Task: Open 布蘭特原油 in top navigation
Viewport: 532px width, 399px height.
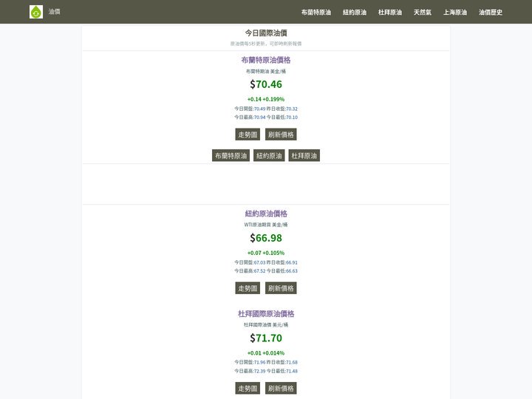Action: click(x=316, y=13)
